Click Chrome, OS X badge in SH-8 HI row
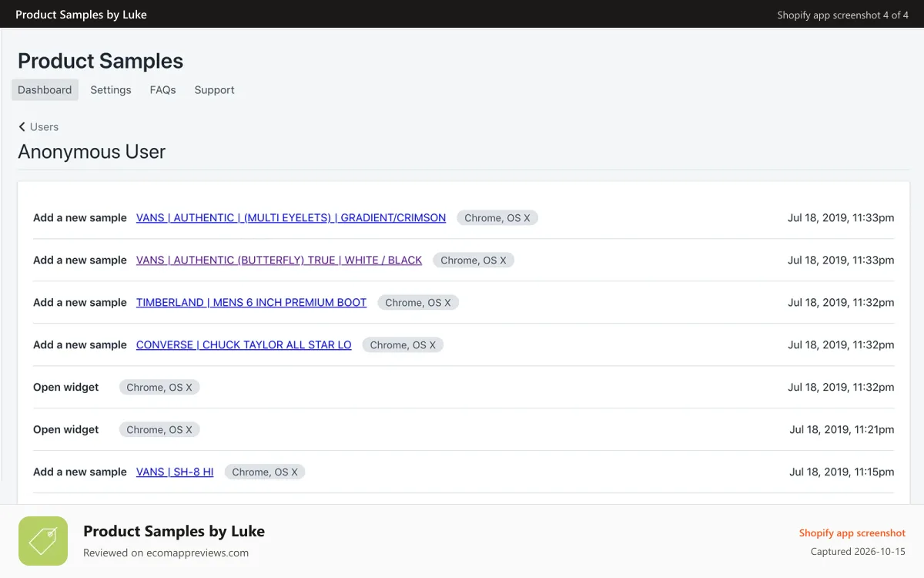The image size is (924, 578). [265, 472]
